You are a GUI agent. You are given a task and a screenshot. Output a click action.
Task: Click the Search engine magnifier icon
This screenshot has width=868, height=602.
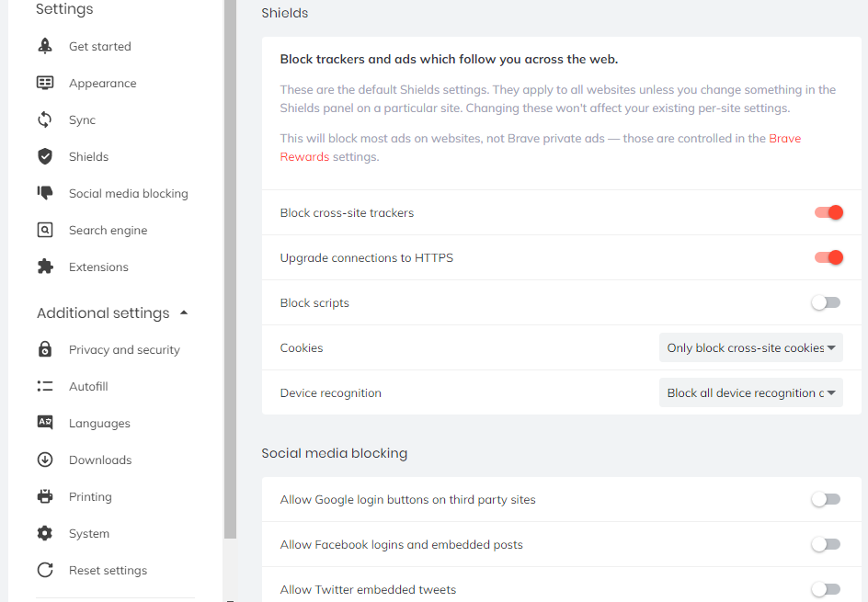point(45,230)
